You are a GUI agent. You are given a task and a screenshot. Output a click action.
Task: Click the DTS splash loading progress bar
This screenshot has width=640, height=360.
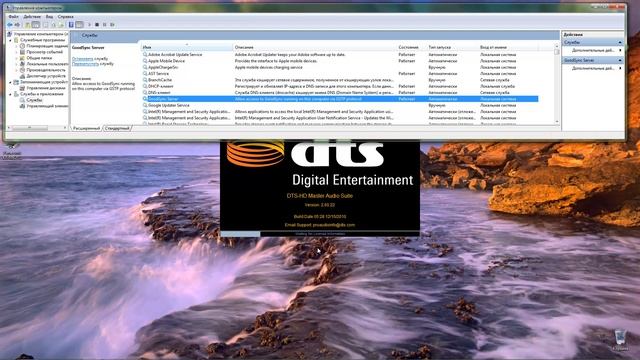tap(320, 234)
